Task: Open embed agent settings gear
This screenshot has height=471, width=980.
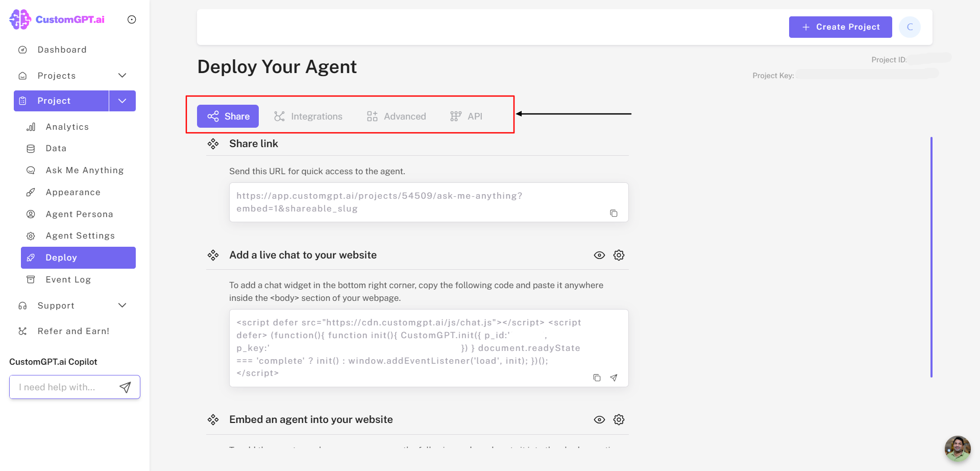Action: (619, 420)
